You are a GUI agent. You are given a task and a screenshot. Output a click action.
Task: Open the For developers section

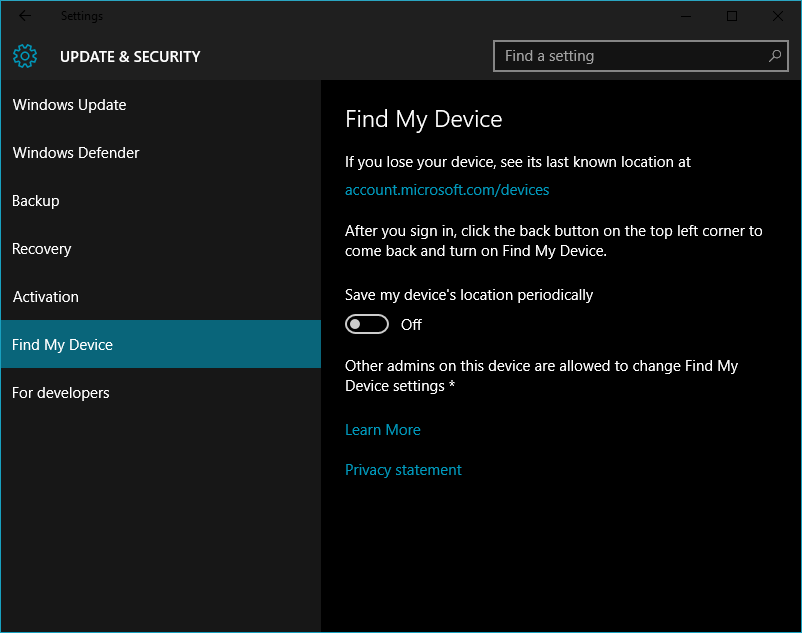(60, 393)
